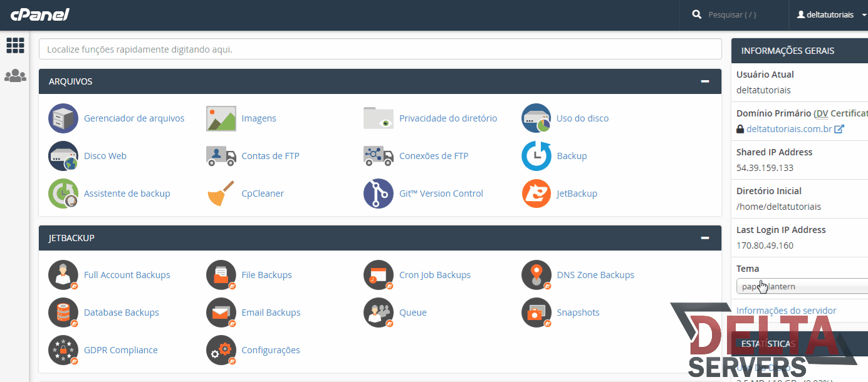Open the Uso do disco icon
This screenshot has width=868, height=382.
coord(536,118)
